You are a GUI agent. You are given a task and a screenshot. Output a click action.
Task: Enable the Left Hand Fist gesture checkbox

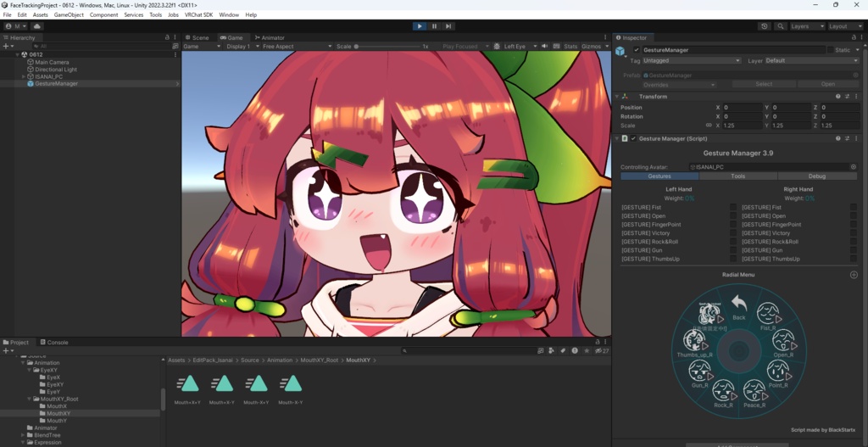[733, 207]
